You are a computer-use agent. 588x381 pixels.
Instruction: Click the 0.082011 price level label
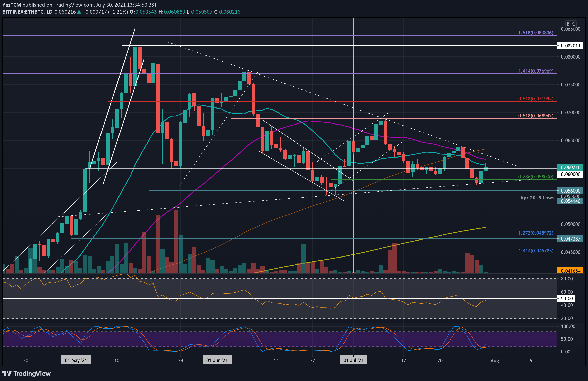click(x=570, y=46)
